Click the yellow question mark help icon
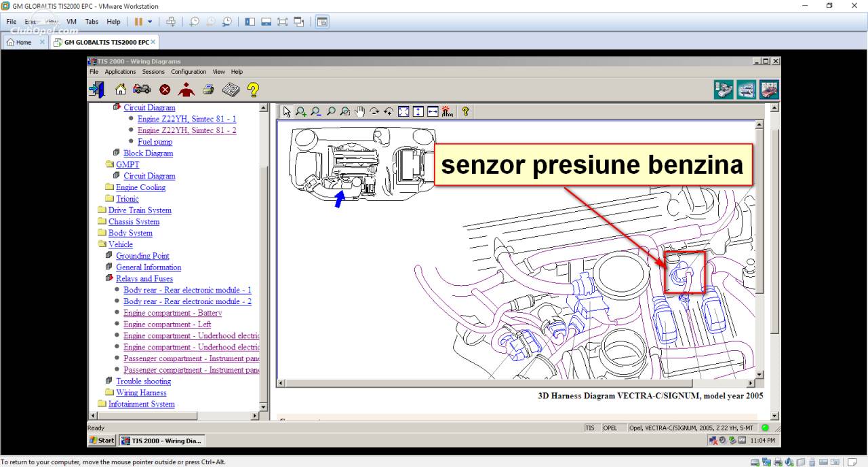This screenshot has width=868, height=467. pyautogui.click(x=253, y=89)
